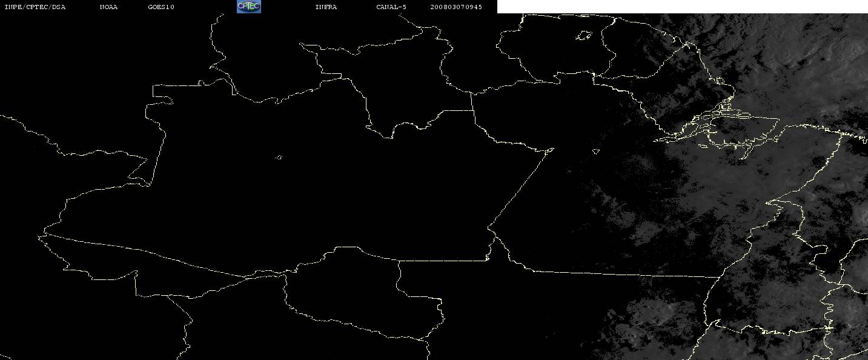
Task: Select the INPE/CPTEC/DSA header text
Action: [x=35, y=7]
